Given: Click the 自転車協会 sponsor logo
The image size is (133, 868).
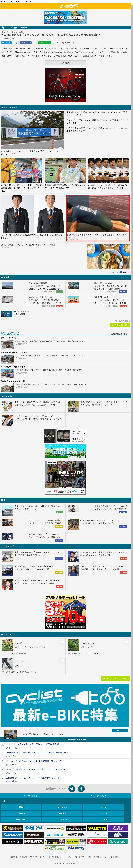Looking at the screenshot, I should point(76,835).
